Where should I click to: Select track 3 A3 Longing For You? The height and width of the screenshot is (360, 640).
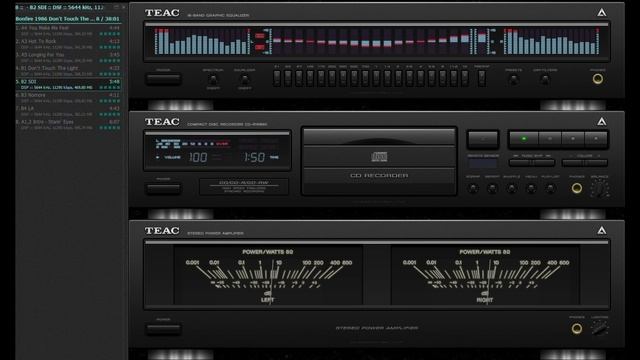[x=68, y=58]
